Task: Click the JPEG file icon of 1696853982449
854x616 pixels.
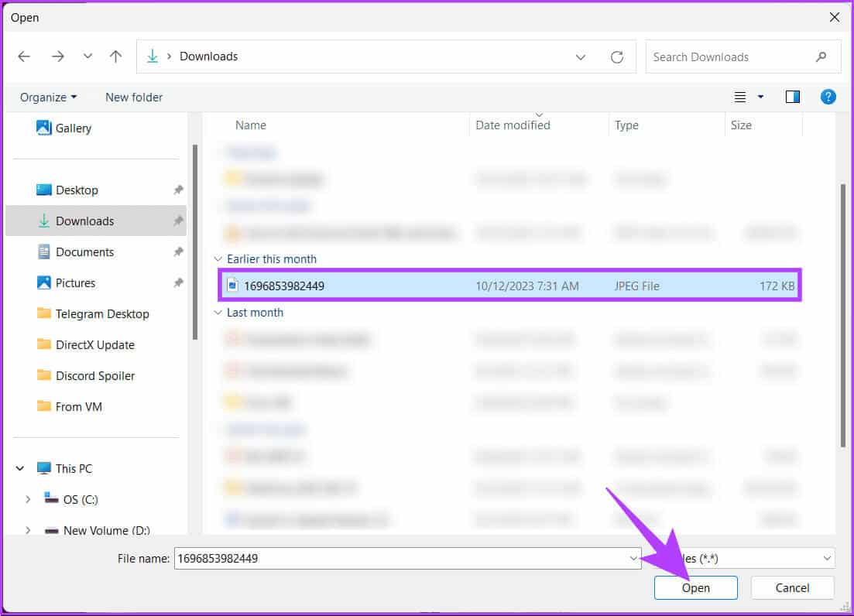Action: [232, 285]
